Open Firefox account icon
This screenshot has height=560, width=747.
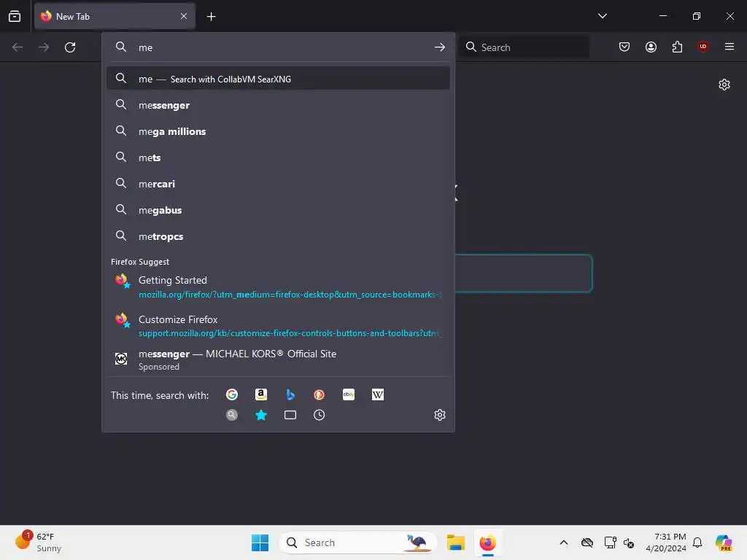[x=651, y=47]
